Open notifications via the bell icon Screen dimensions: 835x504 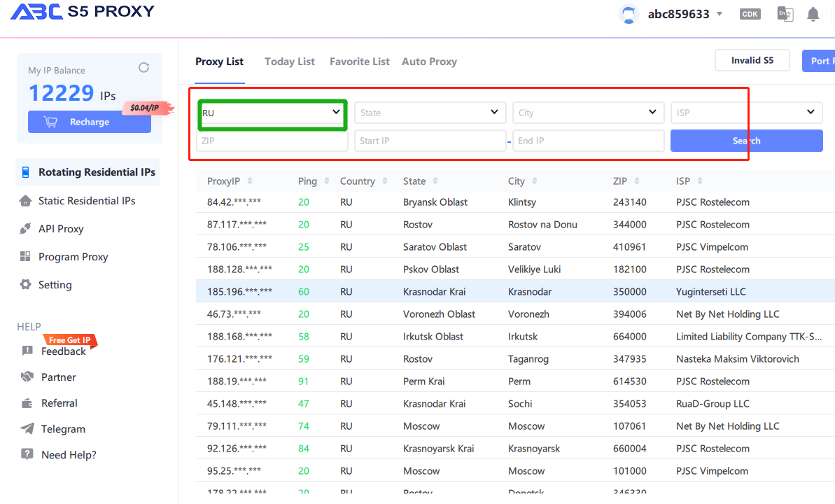tap(813, 14)
